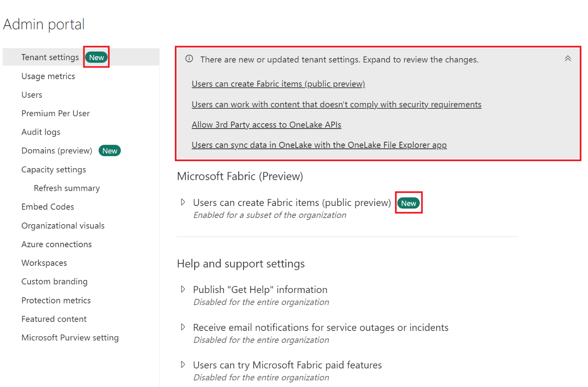The height and width of the screenshot is (387, 588).
Task: Click the "Admin portal" page title
Action: click(x=44, y=25)
